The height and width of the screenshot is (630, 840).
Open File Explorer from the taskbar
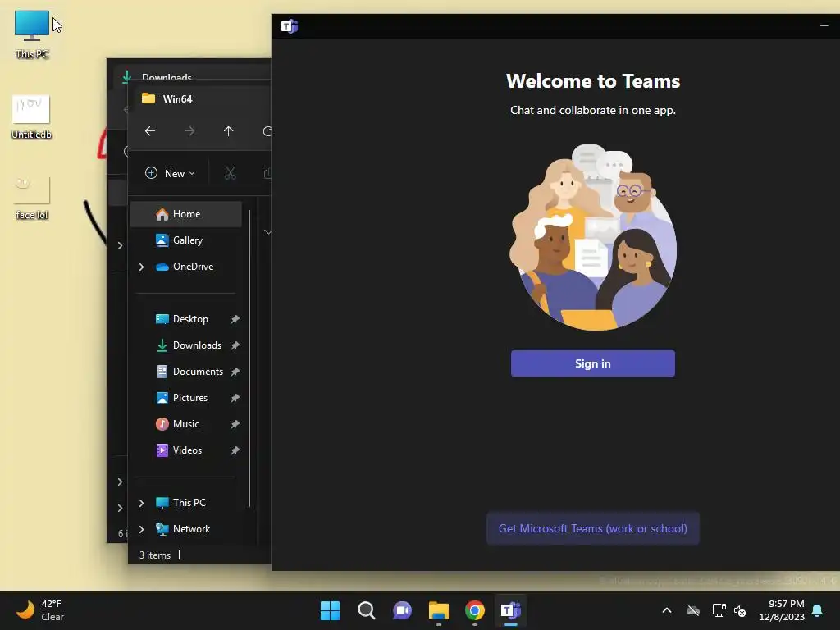[x=439, y=610]
